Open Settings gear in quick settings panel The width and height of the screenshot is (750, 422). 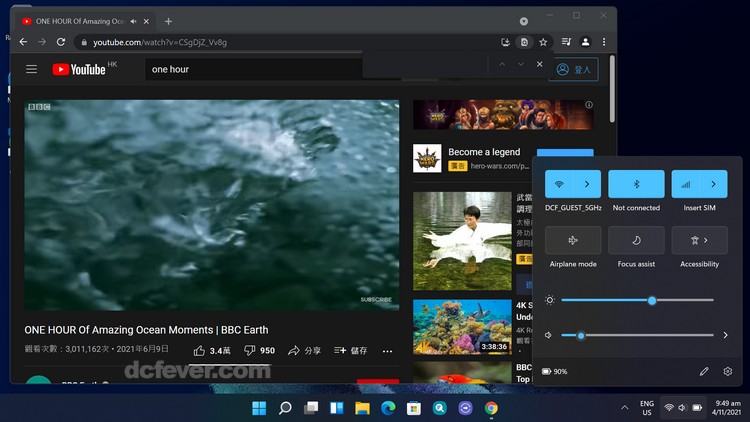728,371
